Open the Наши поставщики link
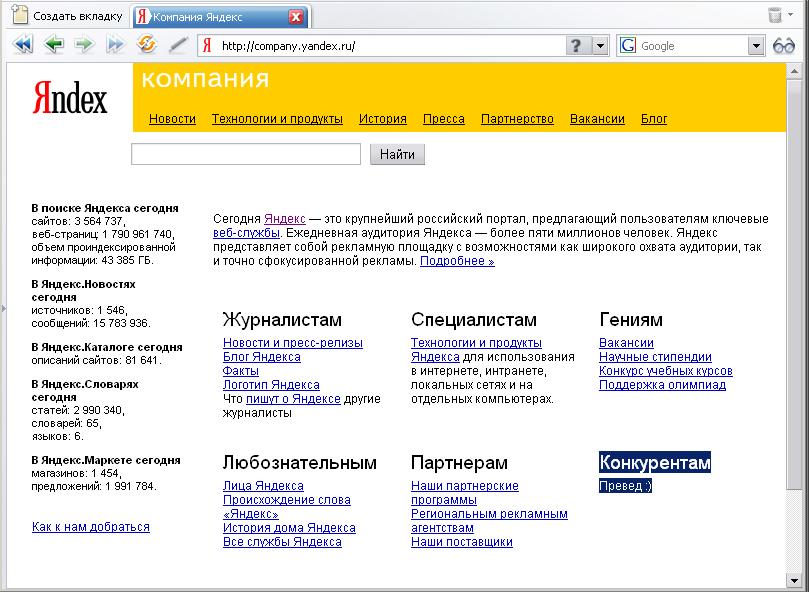Image resolution: width=809 pixels, height=592 pixels. point(462,542)
